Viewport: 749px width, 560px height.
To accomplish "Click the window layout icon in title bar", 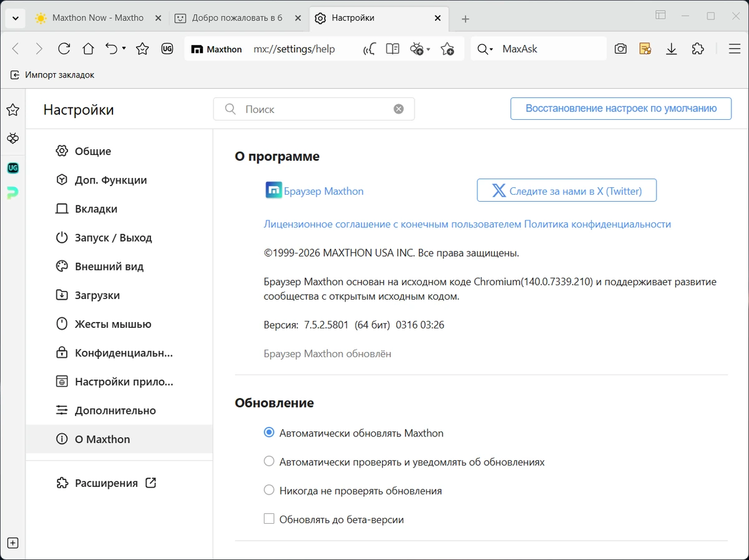I will (660, 15).
